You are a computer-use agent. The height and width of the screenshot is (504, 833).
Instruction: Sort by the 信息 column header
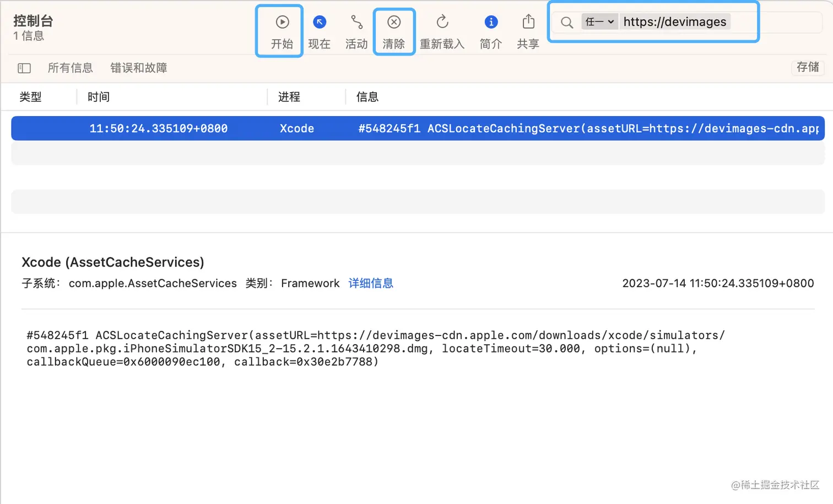click(367, 97)
